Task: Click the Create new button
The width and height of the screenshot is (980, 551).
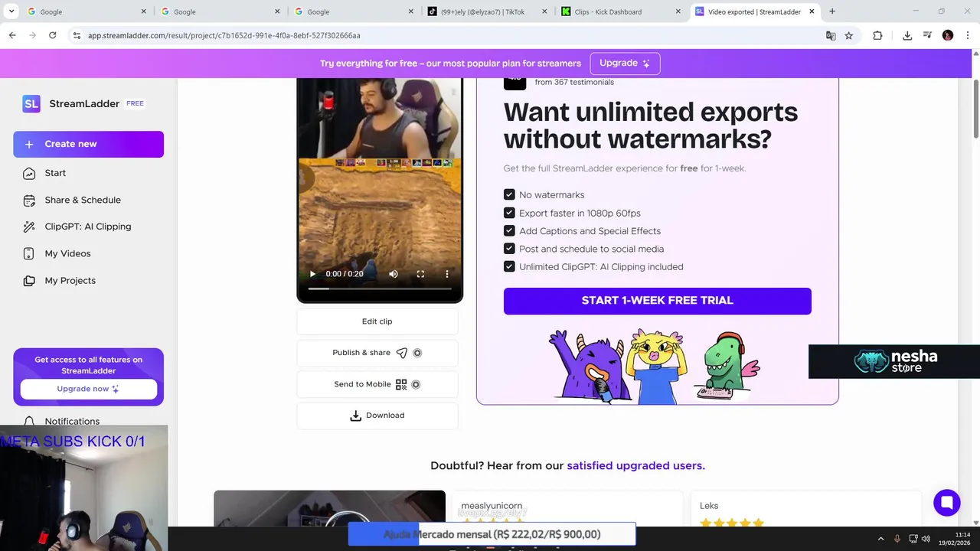Action: pyautogui.click(x=88, y=144)
